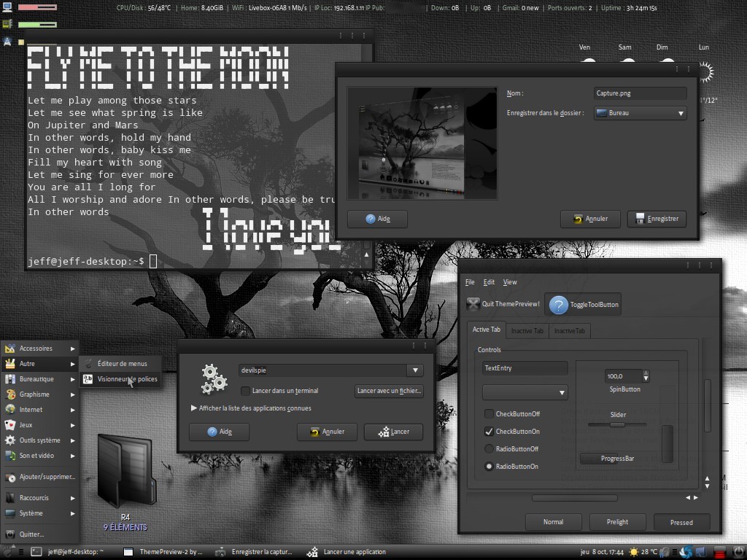The image size is (747, 560).
Task: Expand the Internet submenu arrow
Action: pyautogui.click(x=72, y=410)
